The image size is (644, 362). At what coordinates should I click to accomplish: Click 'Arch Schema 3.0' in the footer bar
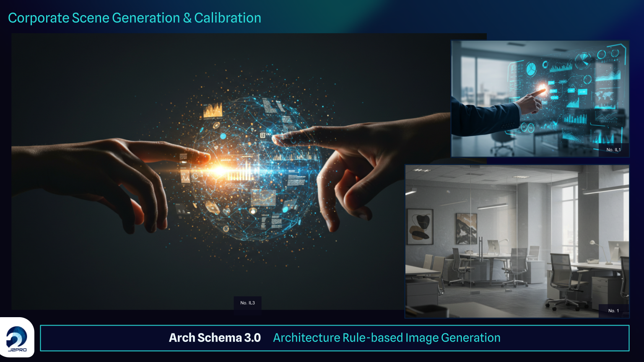(x=215, y=338)
